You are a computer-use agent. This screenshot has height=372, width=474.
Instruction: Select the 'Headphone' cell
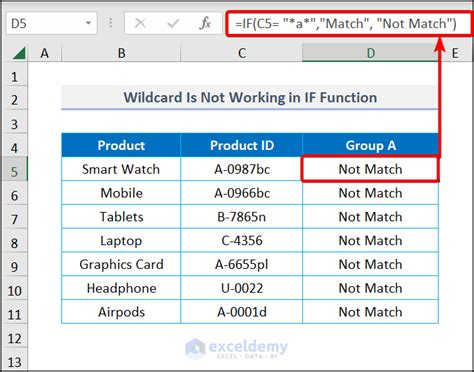click(121, 288)
